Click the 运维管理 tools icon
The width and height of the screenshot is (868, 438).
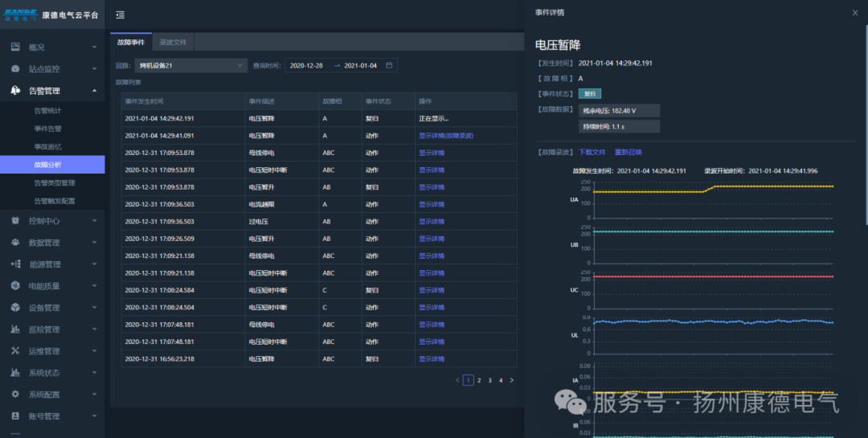pyautogui.click(x=15, y=350)
